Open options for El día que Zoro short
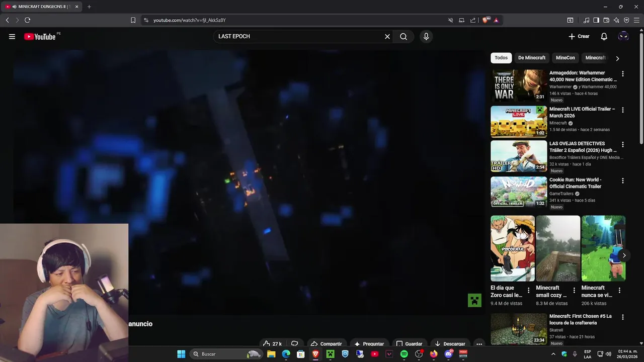 (x=528, y=290)
